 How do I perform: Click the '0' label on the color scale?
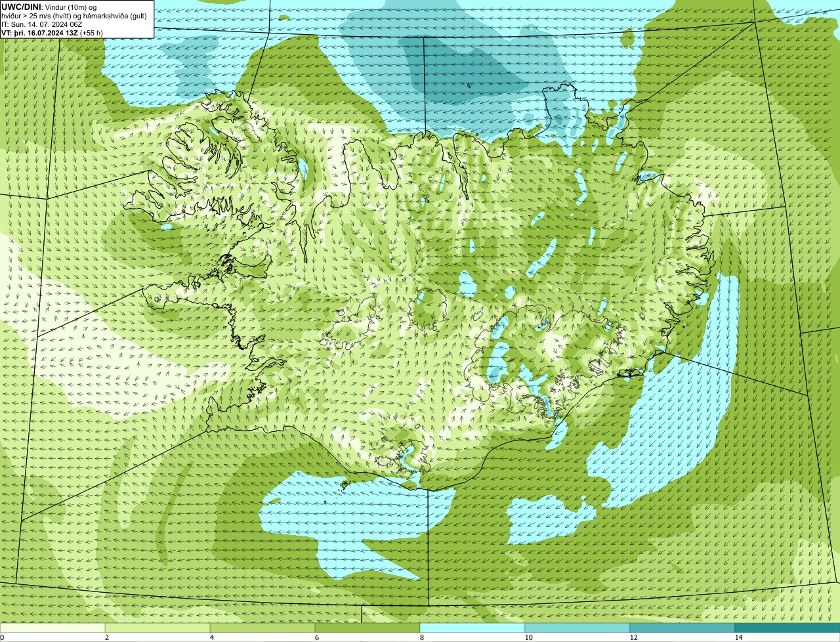[x=2, y=637]
